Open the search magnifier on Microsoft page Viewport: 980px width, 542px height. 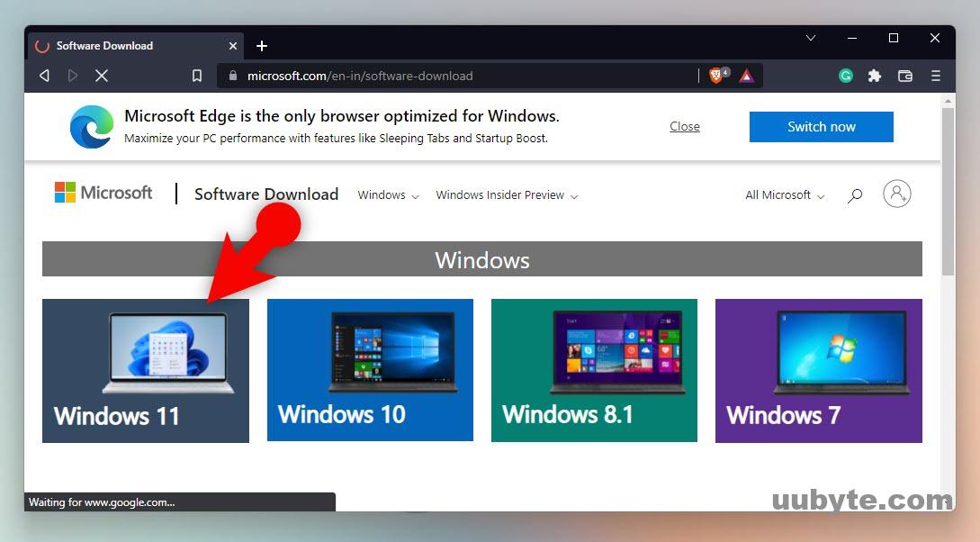[x=854, y=196]
